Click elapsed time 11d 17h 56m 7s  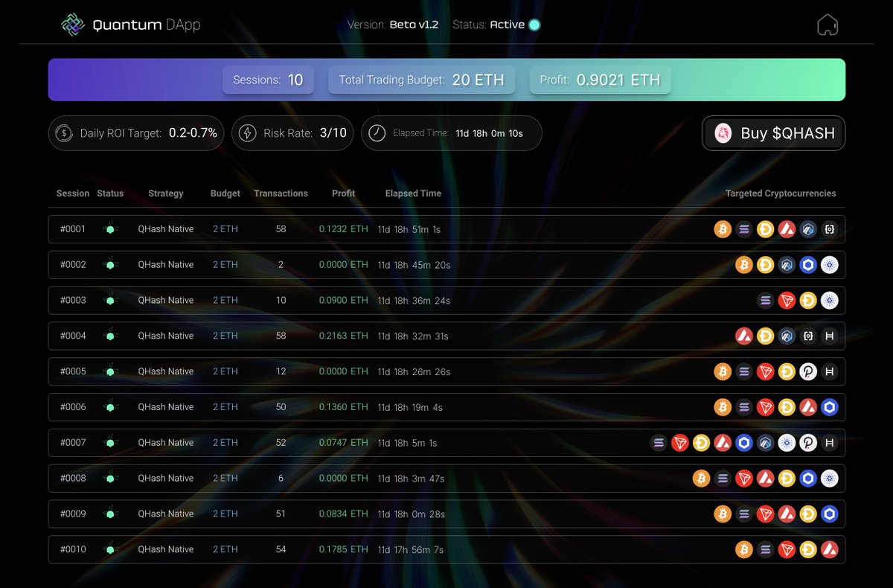[x=410, y=550]
